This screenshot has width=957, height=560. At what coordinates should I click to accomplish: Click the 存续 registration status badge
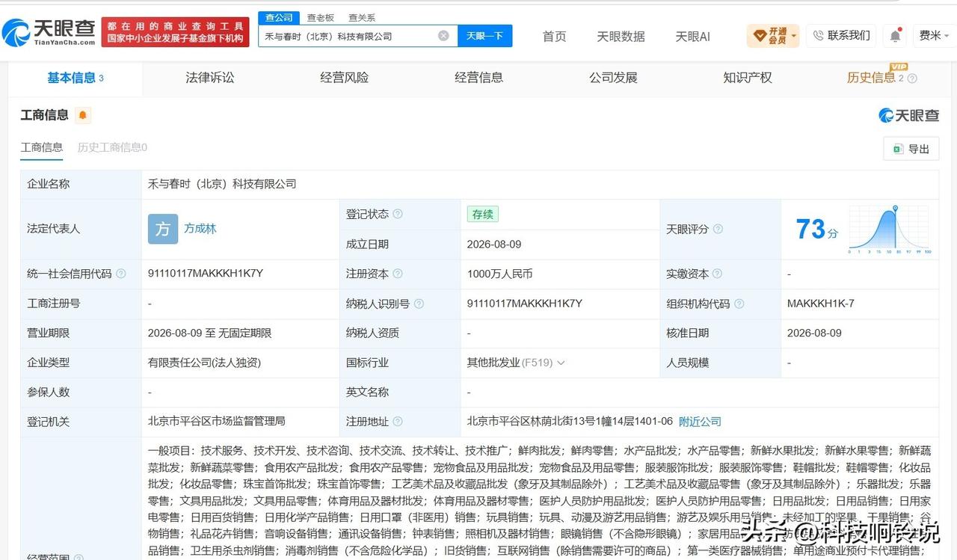pos(482,214)
